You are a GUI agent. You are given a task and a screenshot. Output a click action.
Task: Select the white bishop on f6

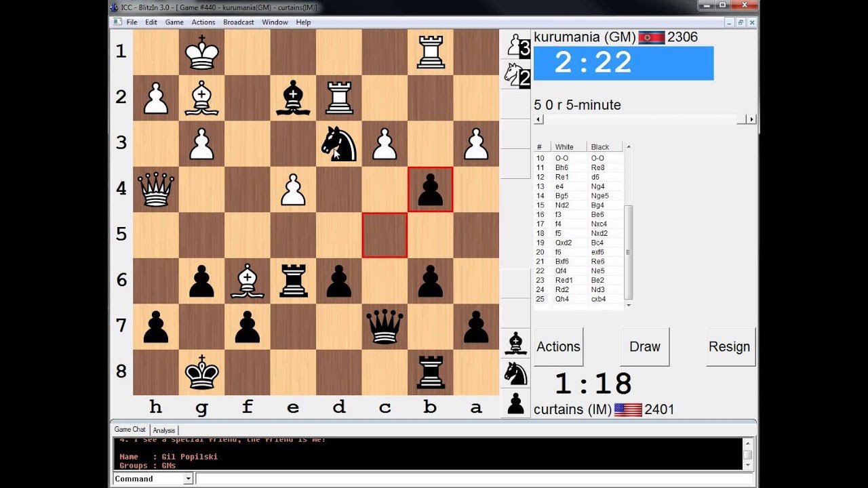(248, 281)
